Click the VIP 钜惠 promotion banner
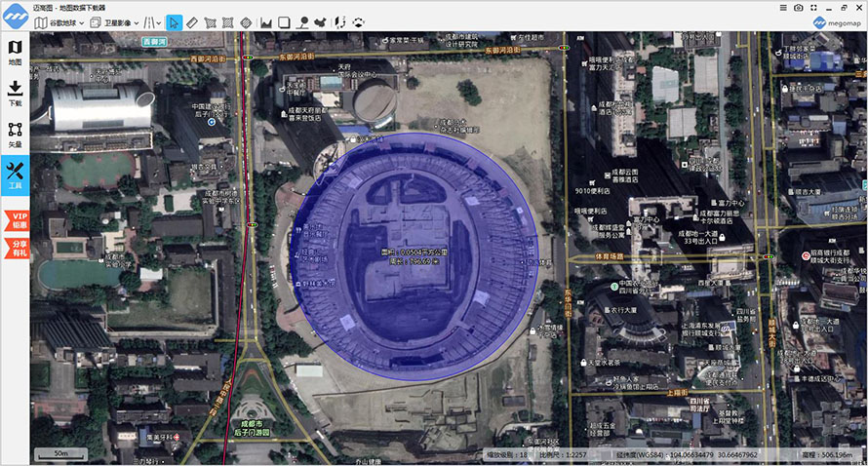The width and height of the screenshot is (868, 466). coord(16,219)
